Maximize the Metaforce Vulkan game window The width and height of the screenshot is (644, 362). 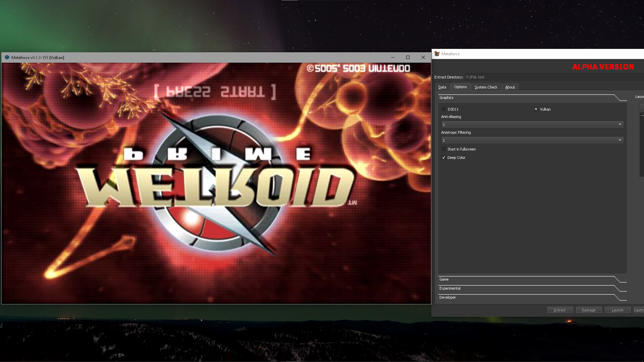(x=408, y=57)
